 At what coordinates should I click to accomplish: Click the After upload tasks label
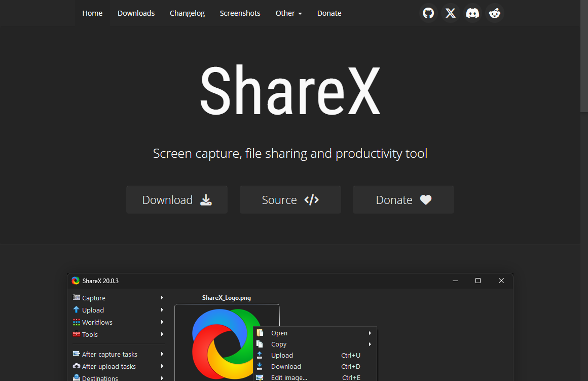click(109, 366)
